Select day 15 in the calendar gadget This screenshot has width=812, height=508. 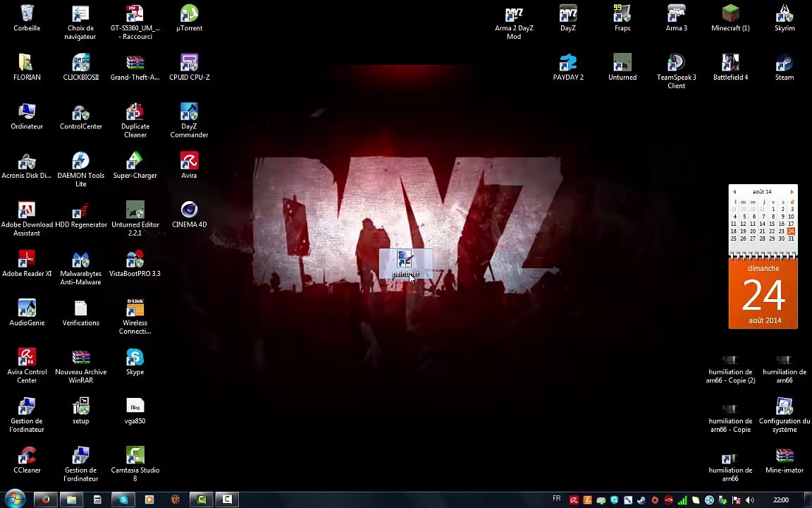(772, 224)
